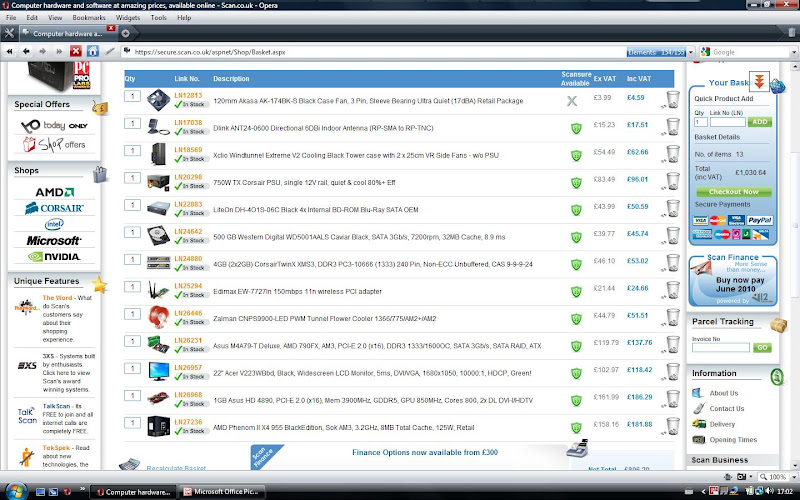Open a new tab with plus icon

126,33
